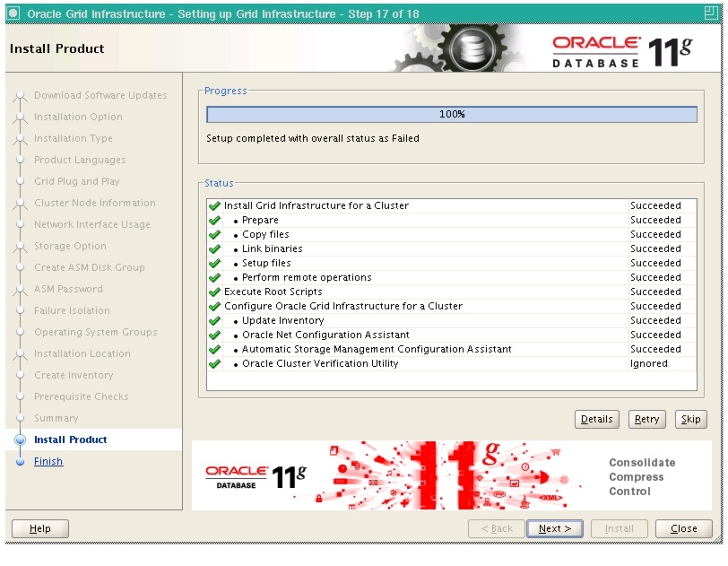This screenshot has width=728, height=566.
Task: Click checkmark for Perform remote operations
Action: point(214,278)
